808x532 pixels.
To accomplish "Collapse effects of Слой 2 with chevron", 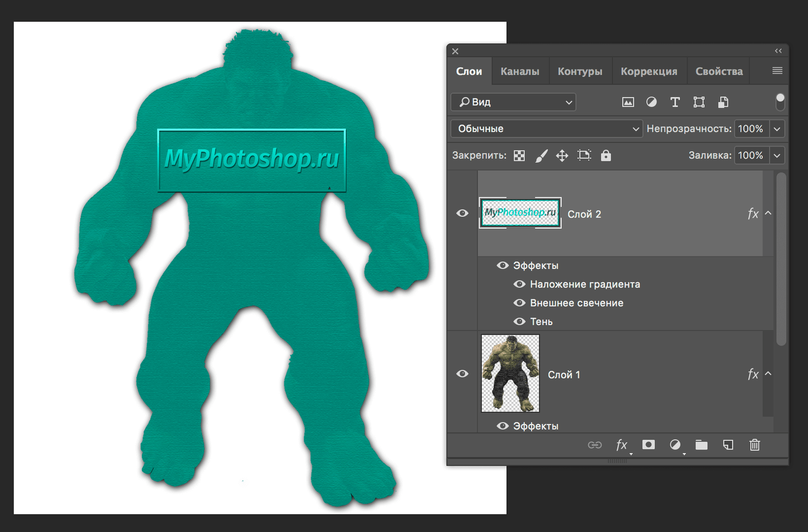I will coord(768,214).
